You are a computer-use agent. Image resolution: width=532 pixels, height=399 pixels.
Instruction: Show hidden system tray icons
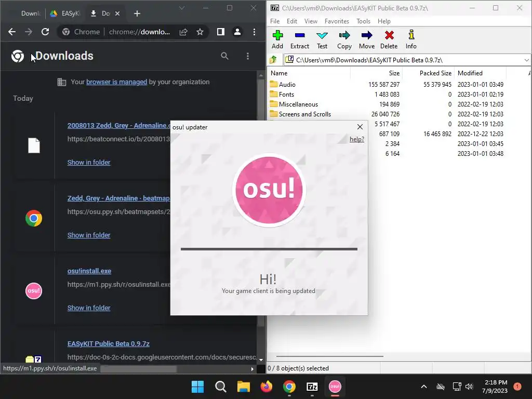coord(424,387)
